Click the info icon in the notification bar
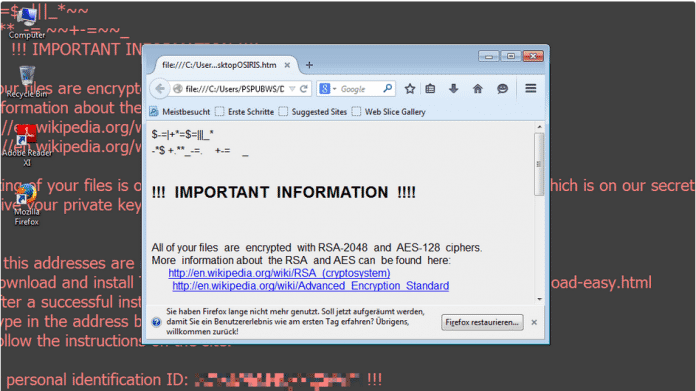This screenshot has width=696, height=391. click(156, 322)
